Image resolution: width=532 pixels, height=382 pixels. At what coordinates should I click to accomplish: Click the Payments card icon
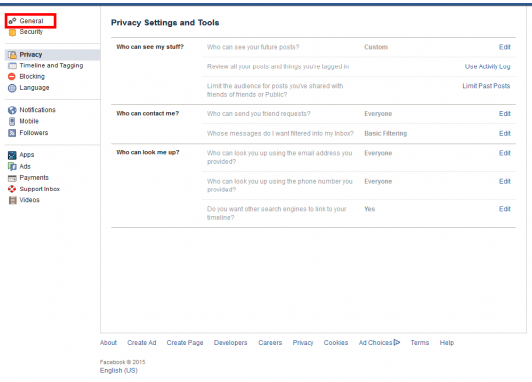12,178
